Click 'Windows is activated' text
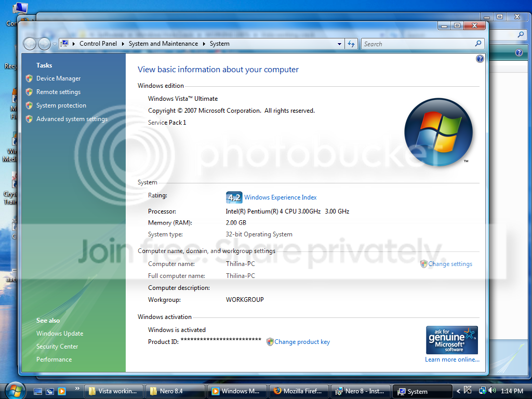 click(177, 330)
